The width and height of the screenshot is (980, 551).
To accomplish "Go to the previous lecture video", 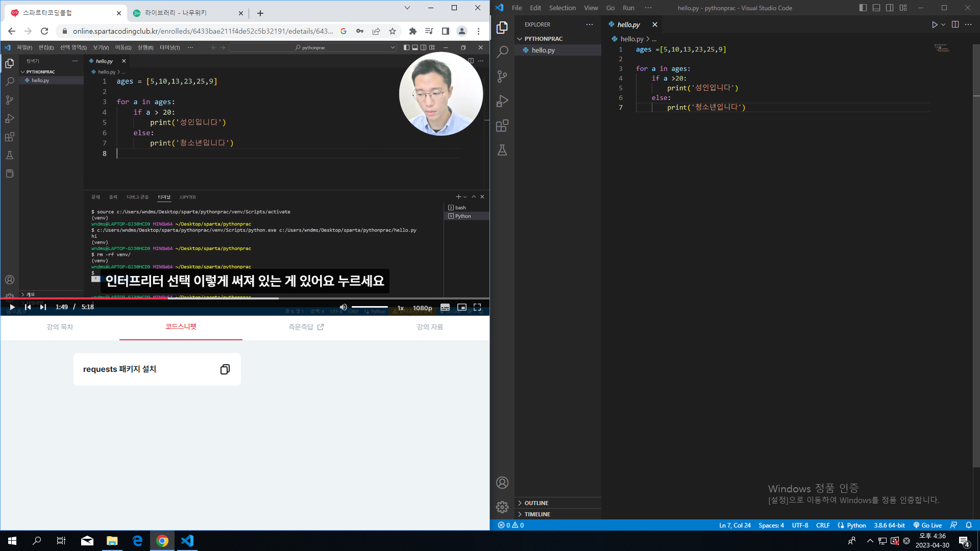I will point(28,307).
